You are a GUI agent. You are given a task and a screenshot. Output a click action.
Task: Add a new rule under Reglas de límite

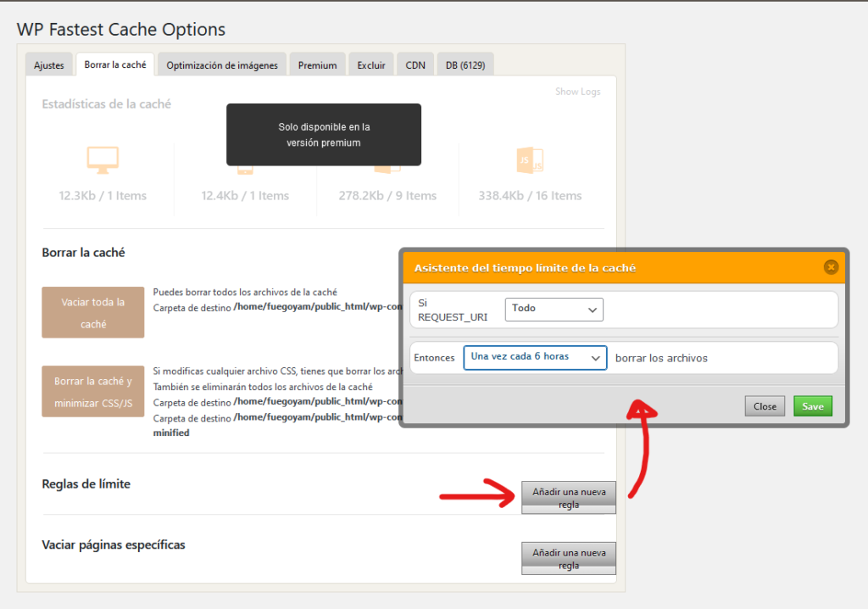[x=569, y=498]
